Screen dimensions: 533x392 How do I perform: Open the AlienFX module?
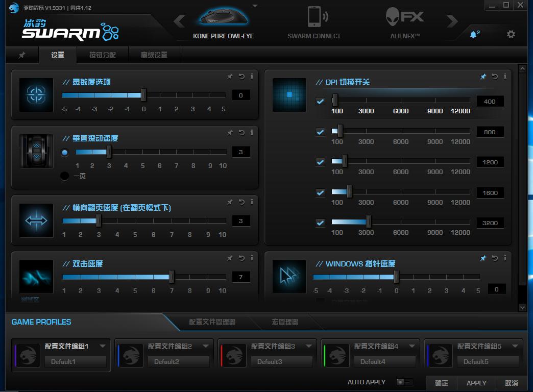coord(405,23)
